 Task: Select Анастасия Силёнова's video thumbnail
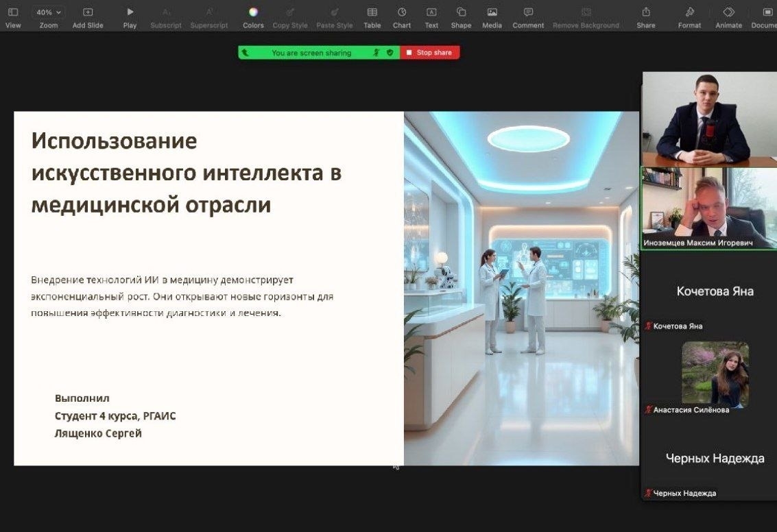[715, 374]
